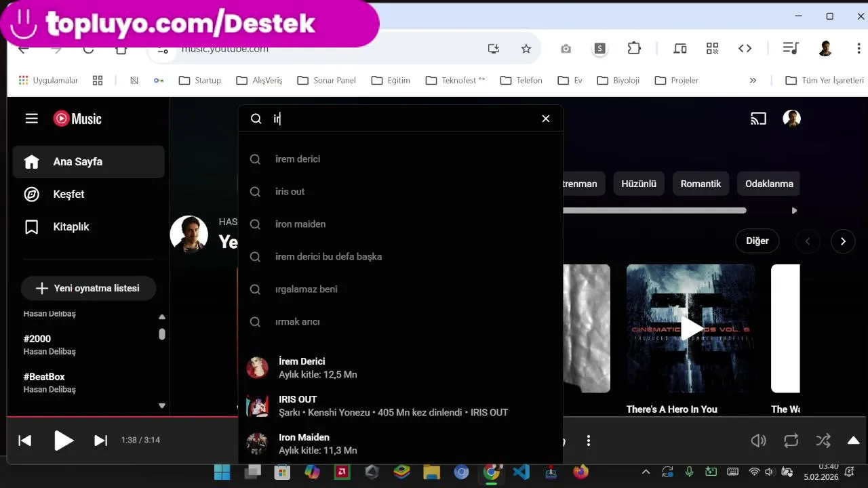
Task: Skip to previous track
Action: [25, 441]
